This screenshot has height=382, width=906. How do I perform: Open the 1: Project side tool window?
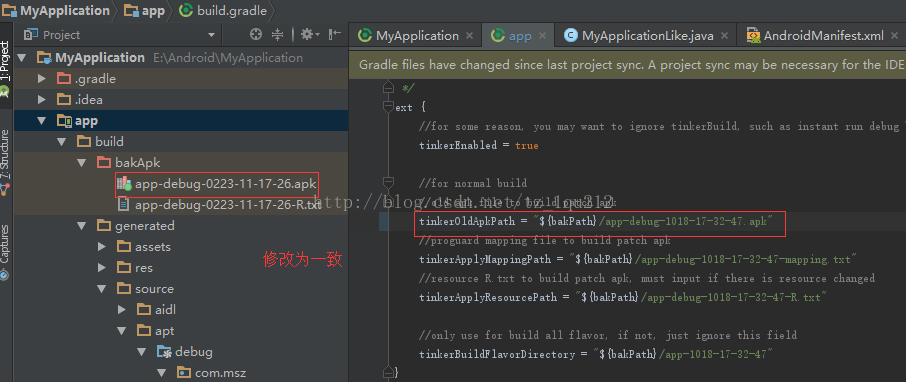pos(5,68)
